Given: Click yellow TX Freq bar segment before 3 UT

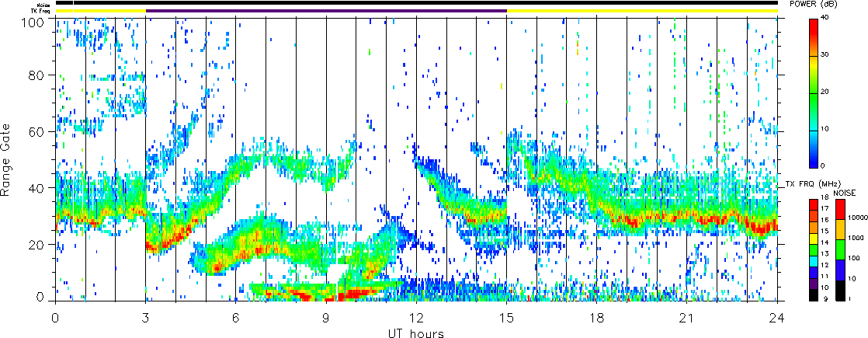Looking at the screenshot, I should [x=101, y=11].
